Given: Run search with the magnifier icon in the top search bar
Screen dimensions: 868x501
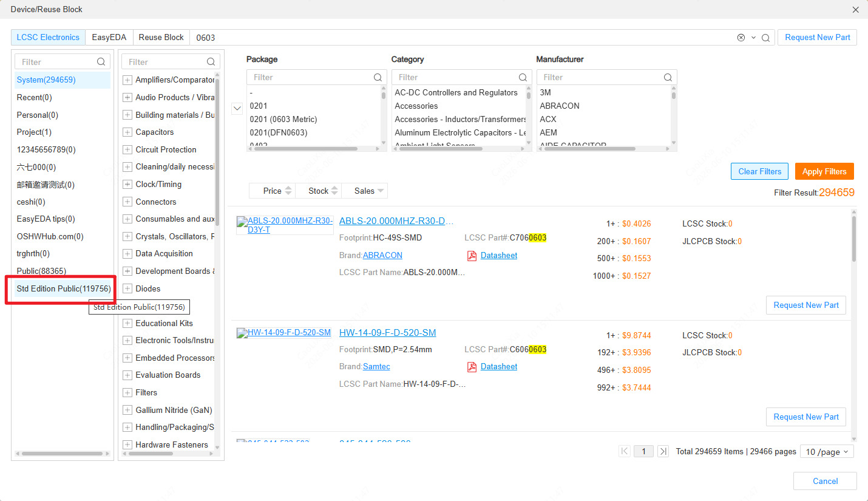Looking at the screenshot, I should [765, 38].
